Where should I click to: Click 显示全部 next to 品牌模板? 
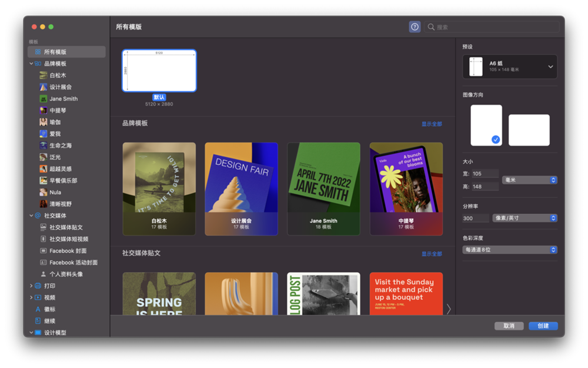tap(431, 124)
